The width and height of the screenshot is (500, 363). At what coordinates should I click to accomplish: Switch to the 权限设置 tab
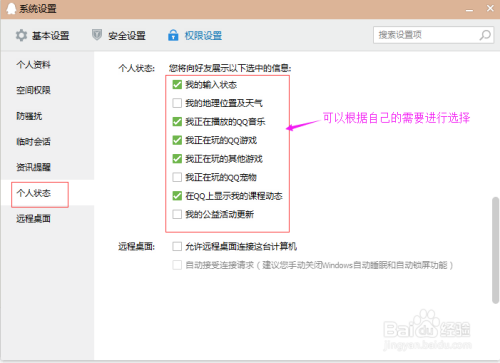[195, 35]
